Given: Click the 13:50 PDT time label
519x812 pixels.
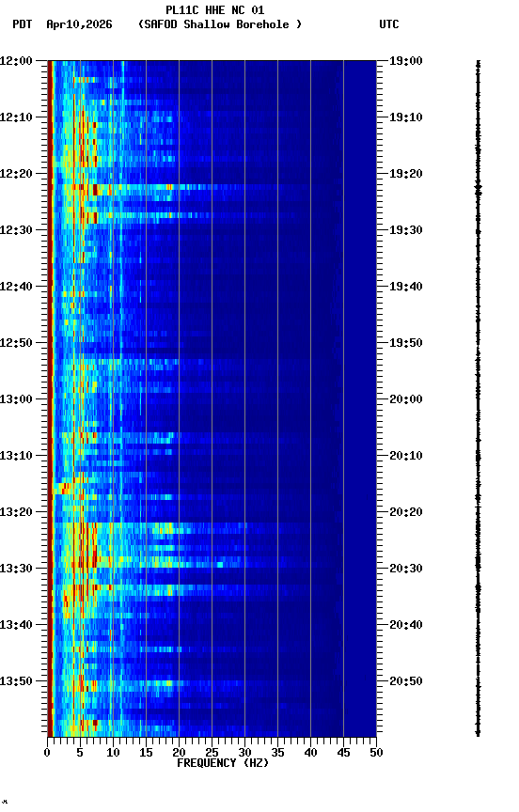Looking at the screenshot, I should 16,681.
